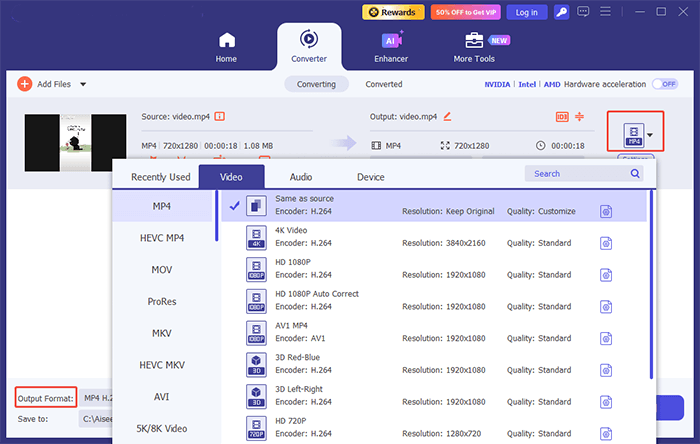Choose HD 1080P Auto Correct preset
This screenshot has height=444, width=700.
pyautogui.click(x=434, y=300)
